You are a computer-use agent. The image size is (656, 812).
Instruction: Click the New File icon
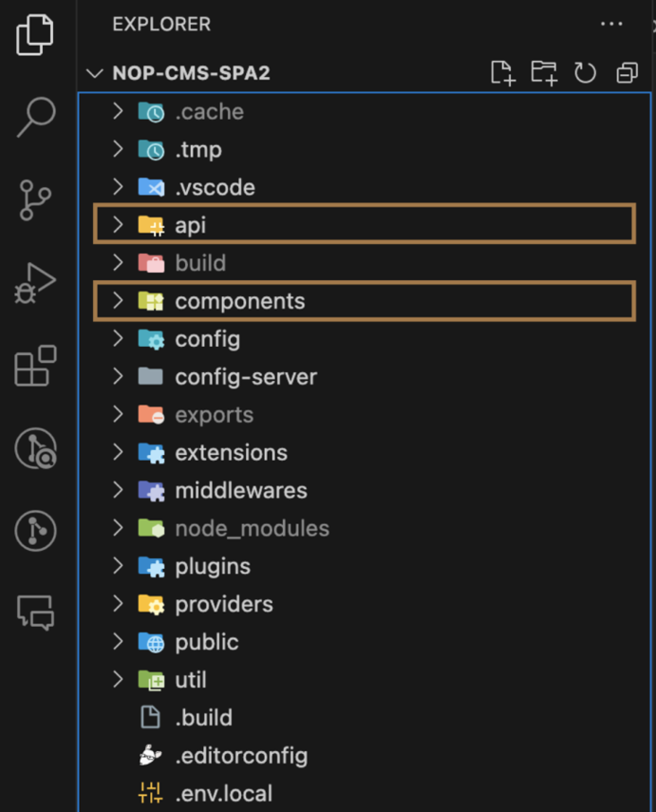[503, 72]
